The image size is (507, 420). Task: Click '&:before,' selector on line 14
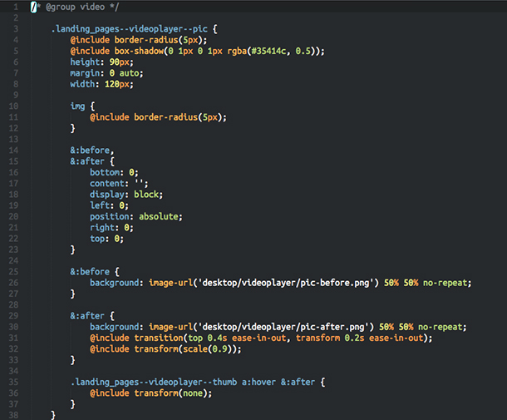(x=92, y=151)
